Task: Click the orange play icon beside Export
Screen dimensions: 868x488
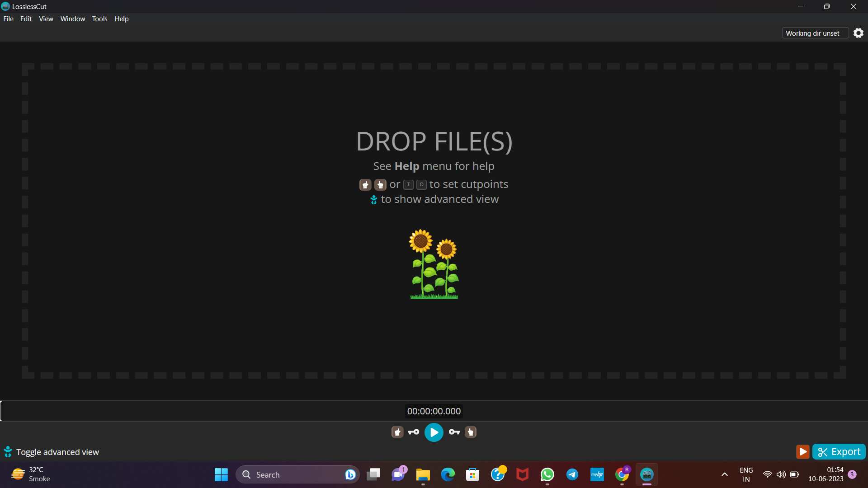Action: click(x=802, y=452)
